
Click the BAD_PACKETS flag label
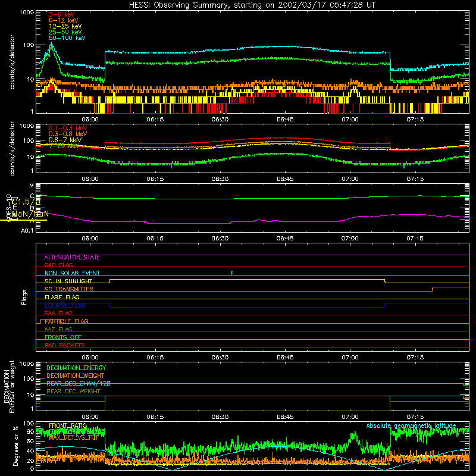[65, 345]
